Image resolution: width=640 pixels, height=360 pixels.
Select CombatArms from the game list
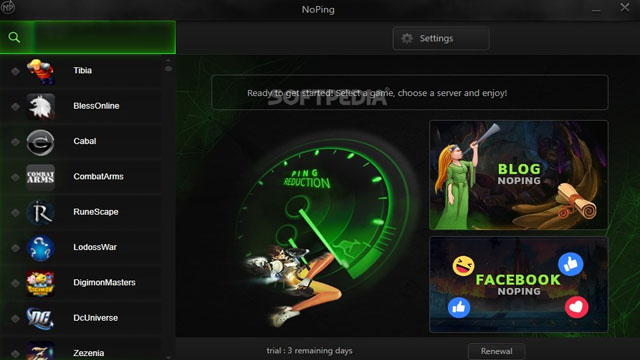(x=82, y=177)
